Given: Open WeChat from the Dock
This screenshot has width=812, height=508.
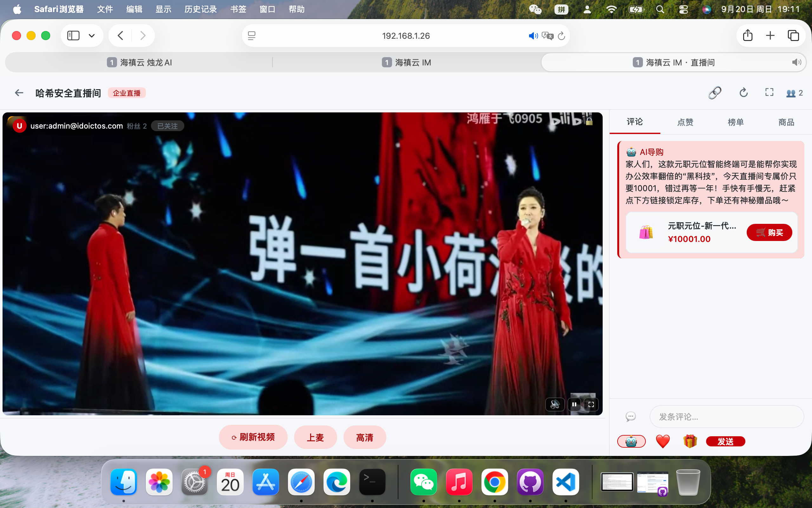Looking at the screenshot, I should [423, 482].
